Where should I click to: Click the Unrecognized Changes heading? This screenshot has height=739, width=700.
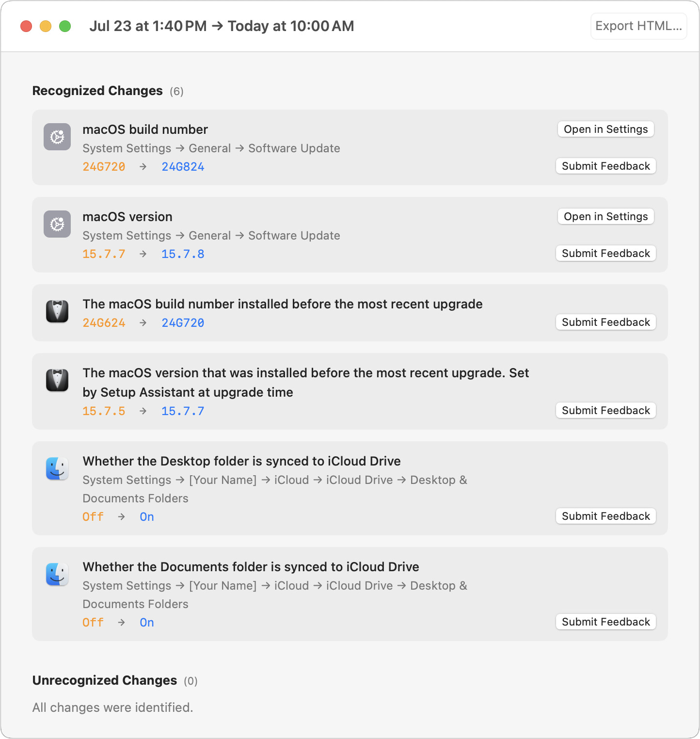(x=105, y=680)
